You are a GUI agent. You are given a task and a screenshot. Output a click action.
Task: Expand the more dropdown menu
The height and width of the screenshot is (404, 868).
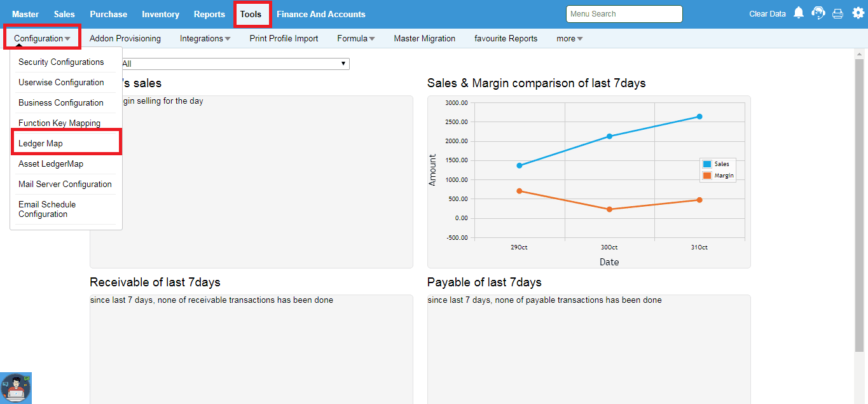tap(569, 38)
